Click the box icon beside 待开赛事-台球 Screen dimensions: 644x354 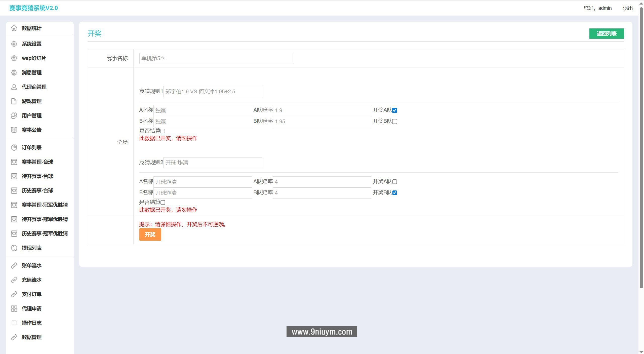(14, 176)
